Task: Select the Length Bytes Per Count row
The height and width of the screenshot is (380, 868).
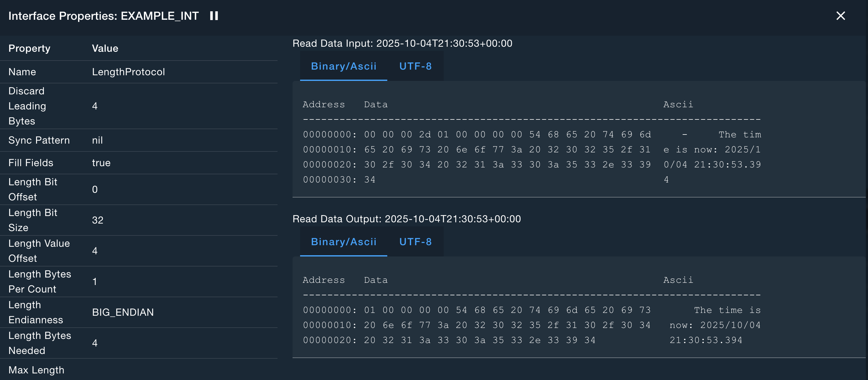Action: [40, 281]
